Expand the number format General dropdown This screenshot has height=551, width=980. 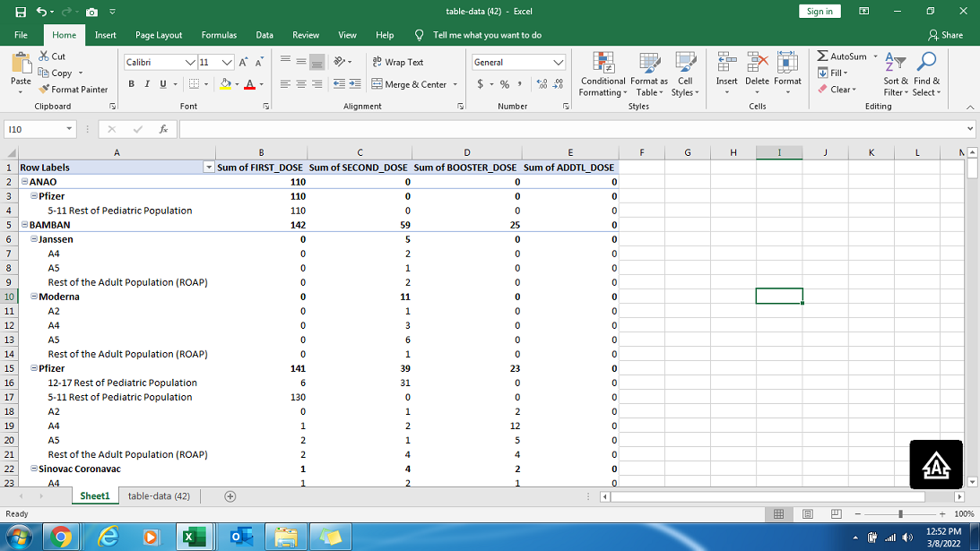(559, 63)
